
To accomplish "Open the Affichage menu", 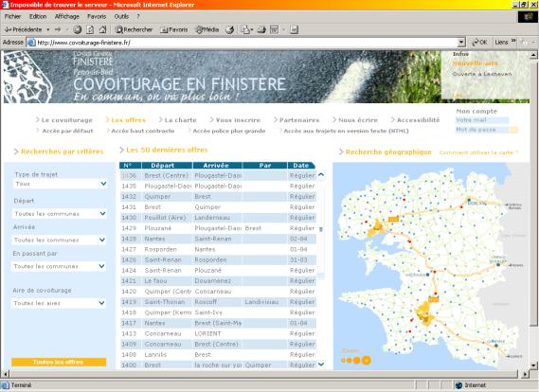I will pos(67,16).
